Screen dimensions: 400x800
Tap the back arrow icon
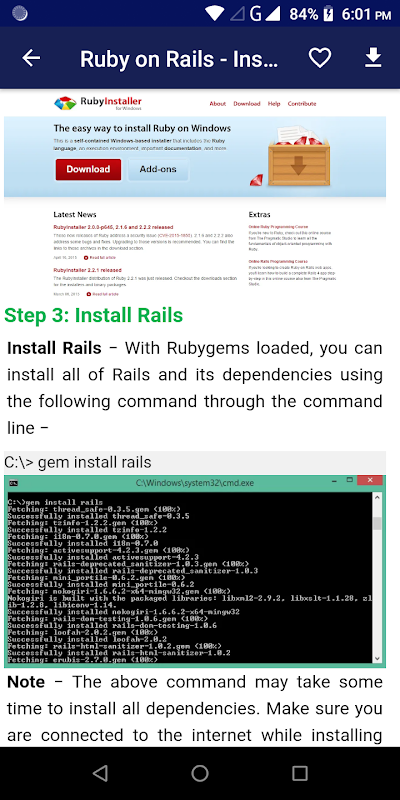point(31,58)
